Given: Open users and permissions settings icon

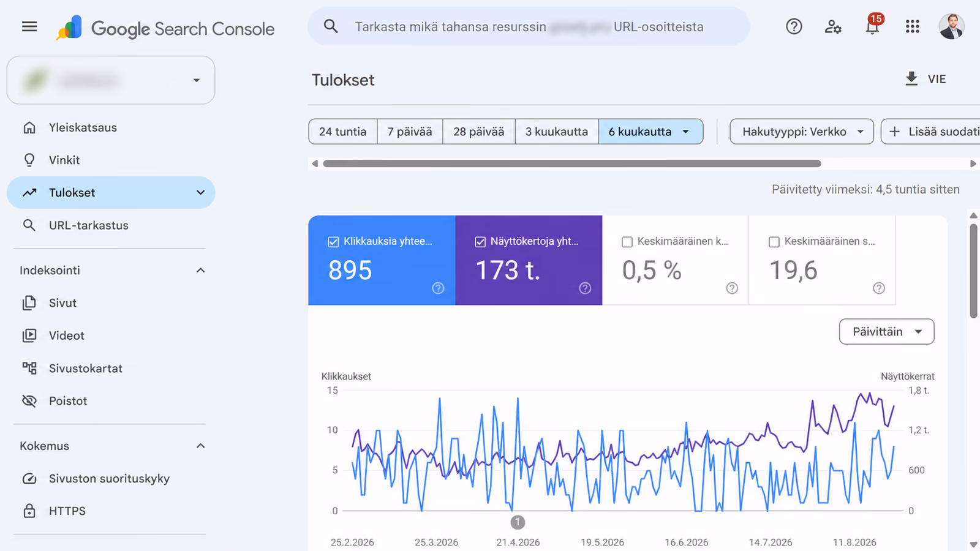Looking at the screenshot, I should click(833, 26).
